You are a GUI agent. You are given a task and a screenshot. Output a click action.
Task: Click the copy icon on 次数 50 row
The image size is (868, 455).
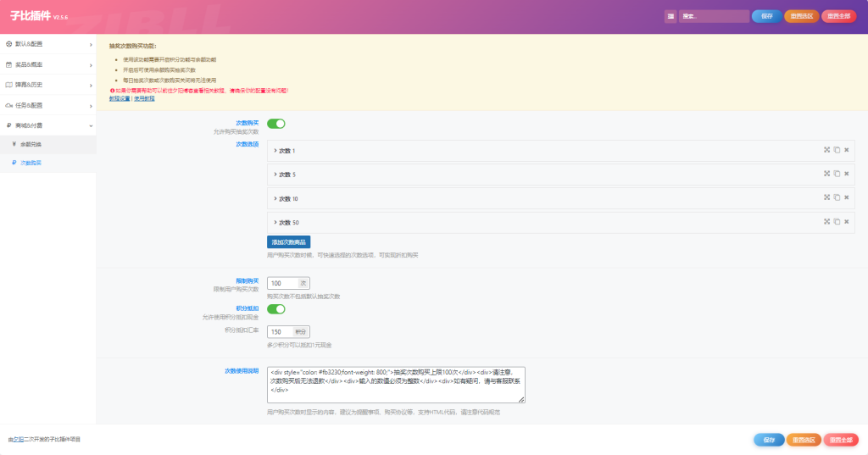point(836,222)
